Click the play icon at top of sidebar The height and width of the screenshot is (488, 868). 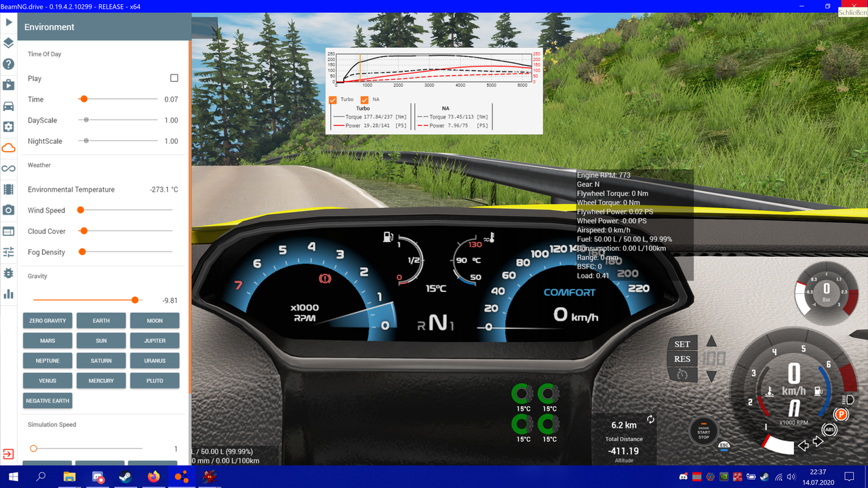[x=9, y=22]
